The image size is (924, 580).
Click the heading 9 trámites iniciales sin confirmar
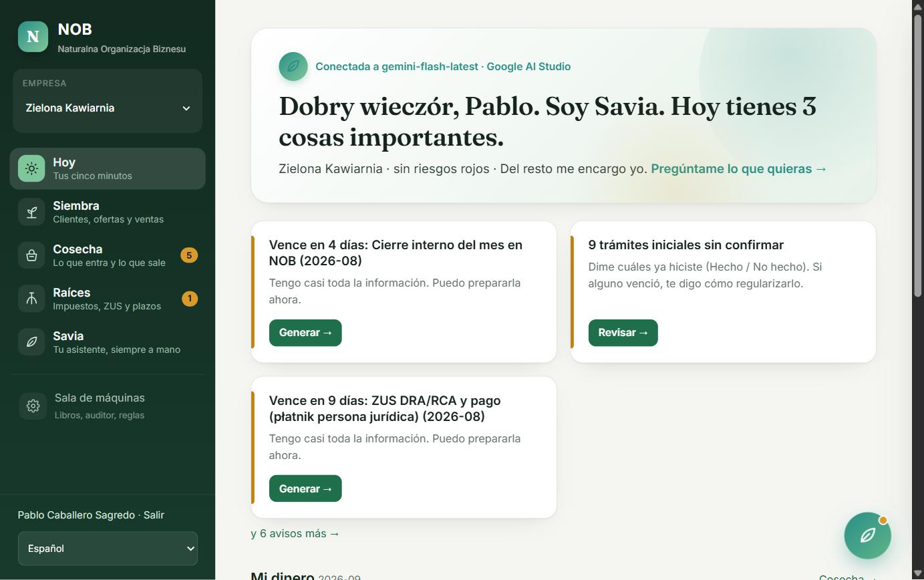(x=686, y=245)
